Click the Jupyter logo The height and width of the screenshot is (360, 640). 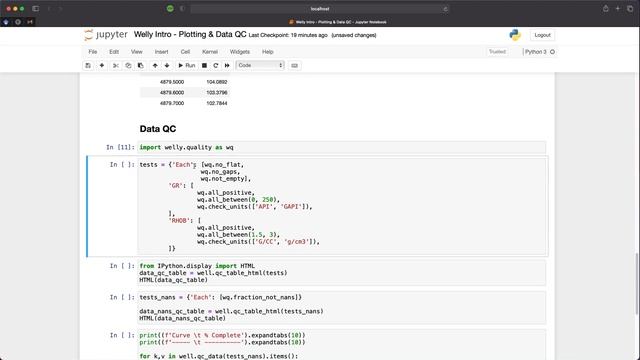106,35
